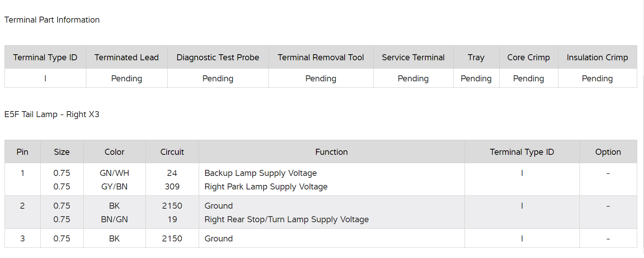Select the "Core Crimp" column header
This screenshot has height=258, width=644.
(x=529, y=57)
